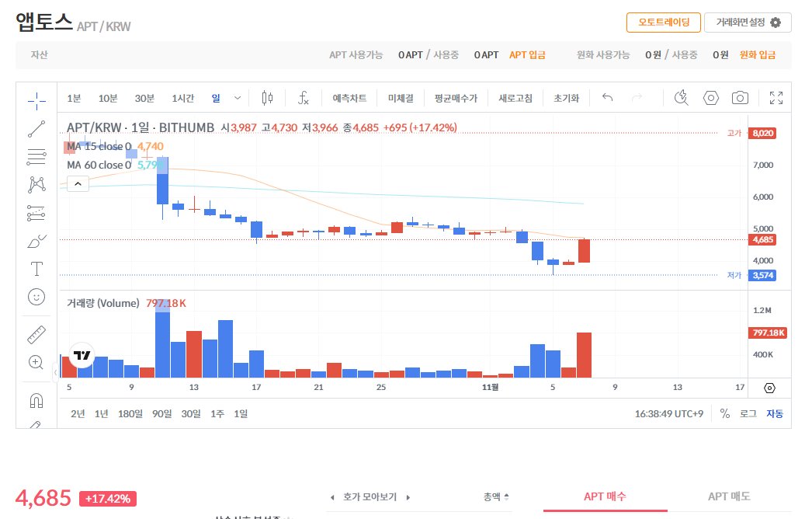Toggle the magnet snap mode

36,400
